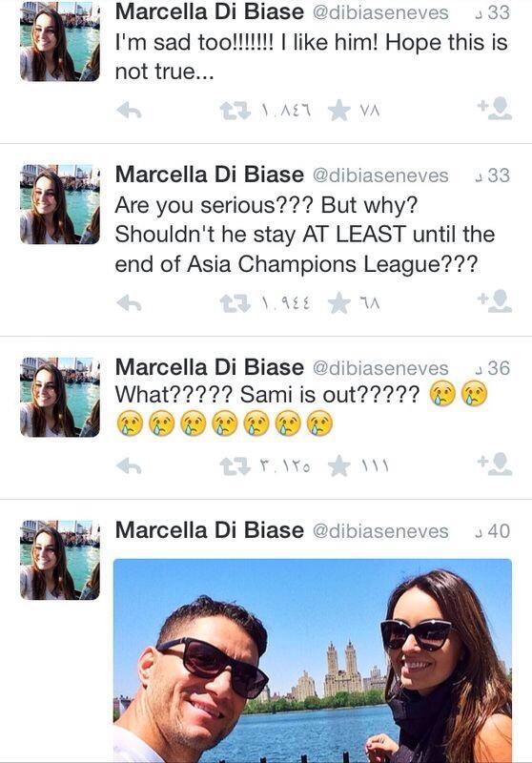Image resolution: width=532 pixels, height=763 pixels.
Task: Tap follow icon on "Are you serious" tweet
Action: [x=494, y=301]
